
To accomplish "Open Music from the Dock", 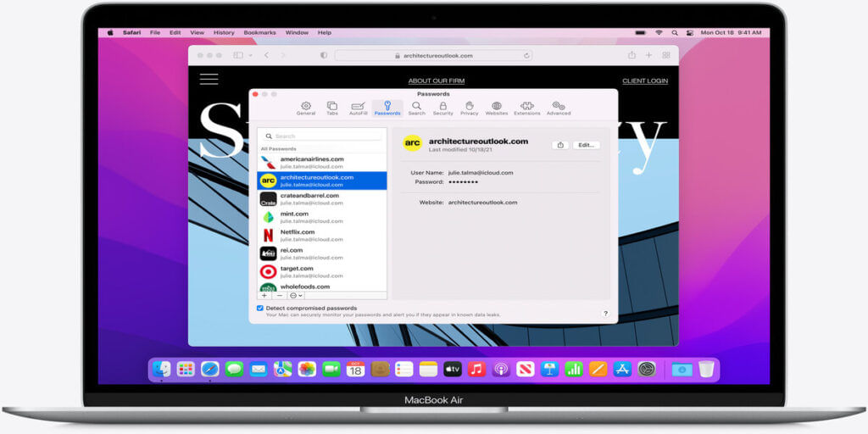I will point(476,369).
